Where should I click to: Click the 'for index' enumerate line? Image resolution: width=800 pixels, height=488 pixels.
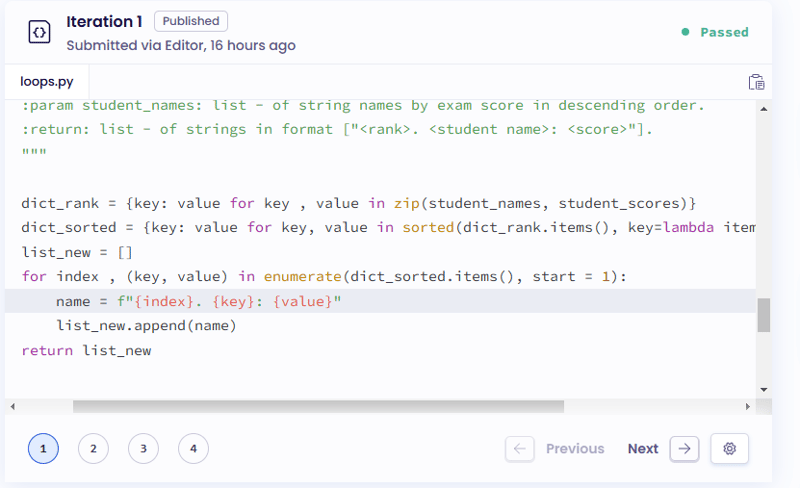tap(324, 277)
